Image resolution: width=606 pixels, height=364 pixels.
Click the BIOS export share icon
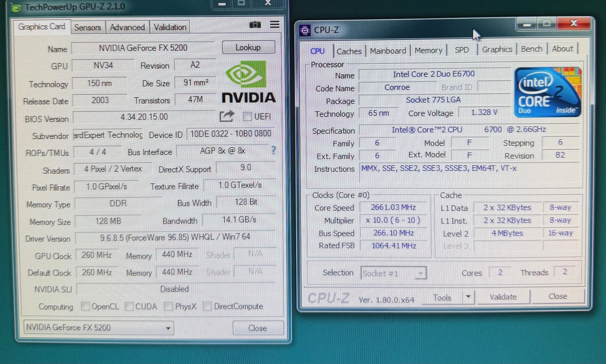pyautogui.click(x=226, y=116)
